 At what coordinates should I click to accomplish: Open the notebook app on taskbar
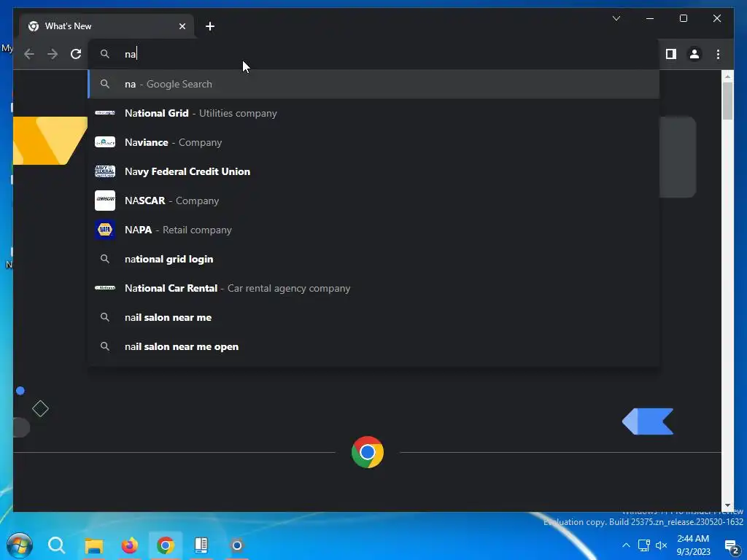pyautogui.click(x=201, y=545)
